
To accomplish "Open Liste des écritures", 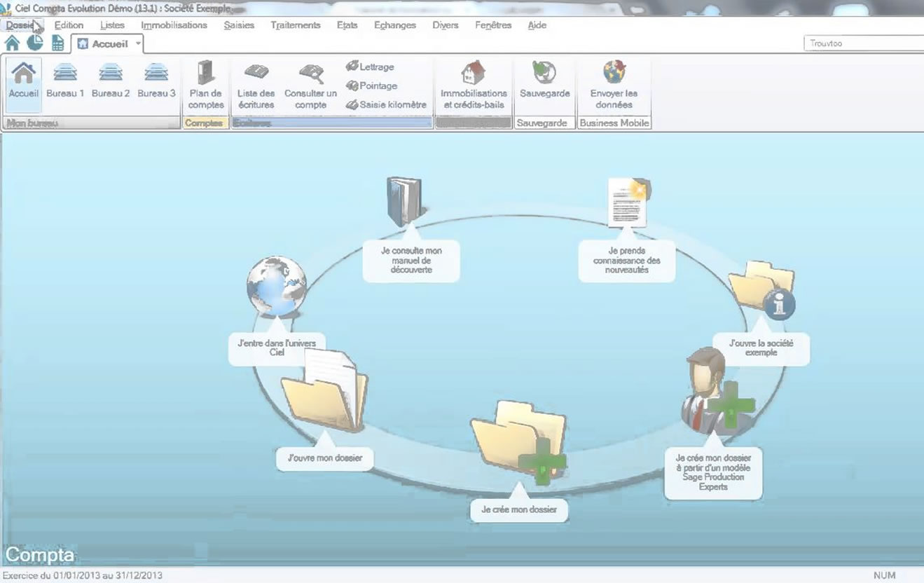I will [x=256, y=86].
